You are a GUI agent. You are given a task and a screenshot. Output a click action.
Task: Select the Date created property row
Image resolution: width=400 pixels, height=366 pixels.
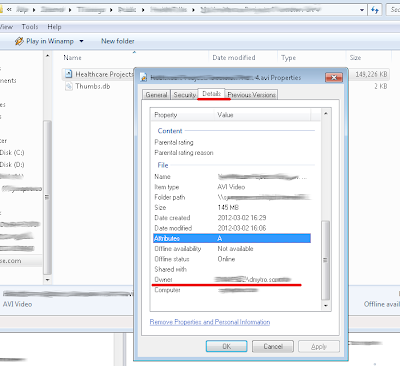(x=232, y=218)
